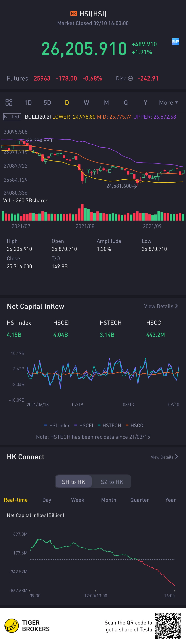
Task: Expand the More timeframes dropdown
Action: click(x=168, y=102)
